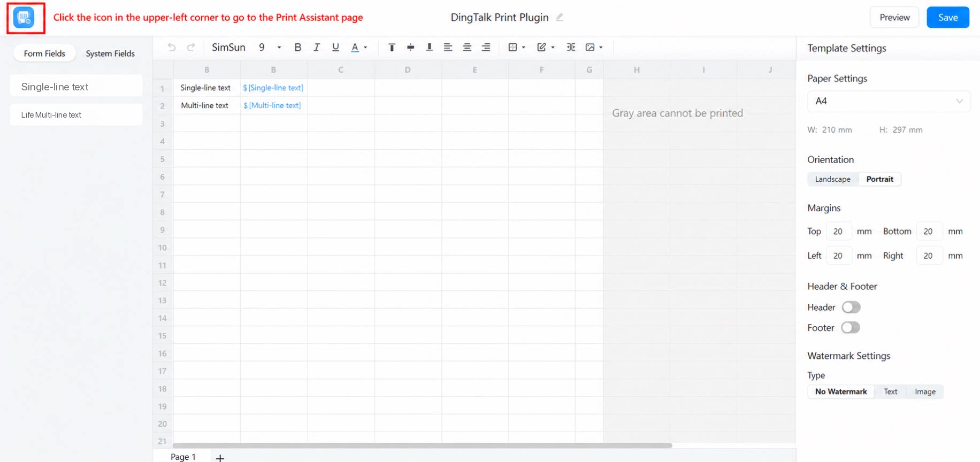Viewport: 980px width, 462px height.
Task: Toggle bold formatting in the toolbar
Action: 298,47
